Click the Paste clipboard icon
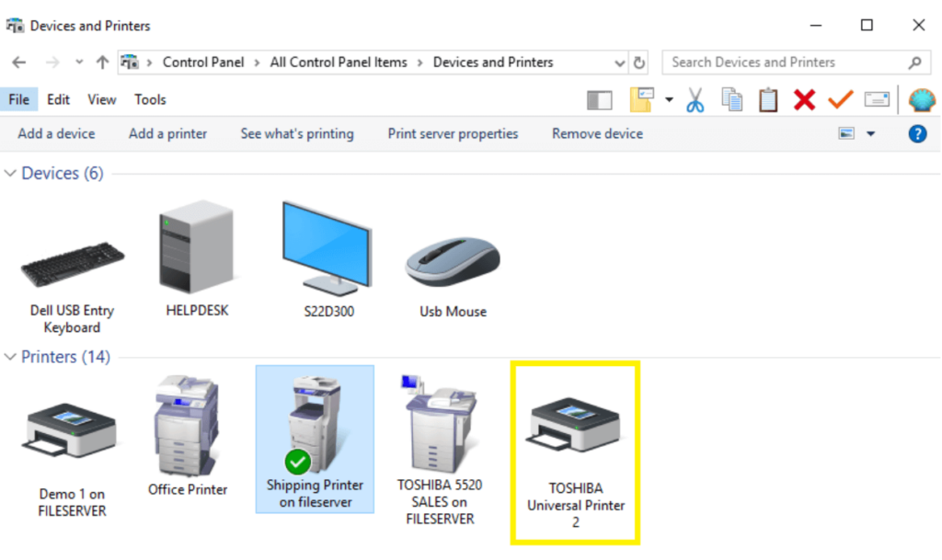Screen dimensions: 942x560 coord(768,99)
